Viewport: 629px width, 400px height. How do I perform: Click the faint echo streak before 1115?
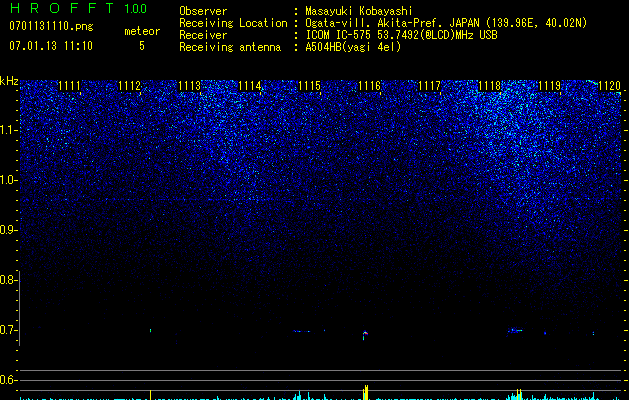(x=302, y=331)
